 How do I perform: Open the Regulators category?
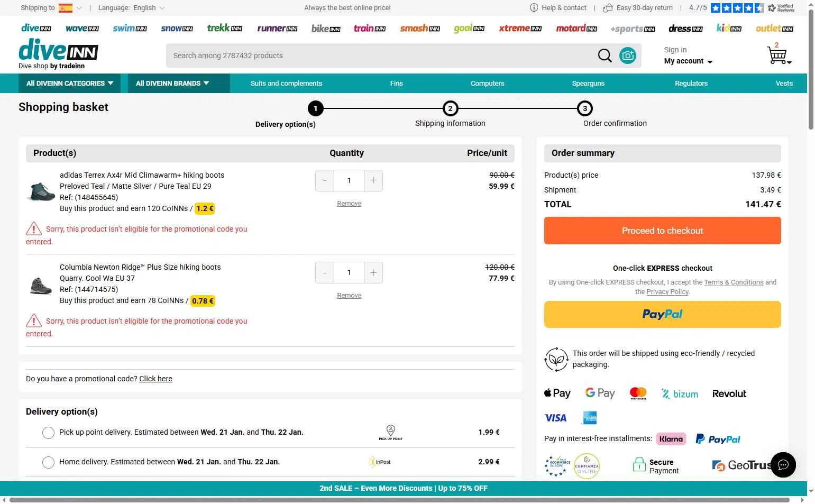691,84
